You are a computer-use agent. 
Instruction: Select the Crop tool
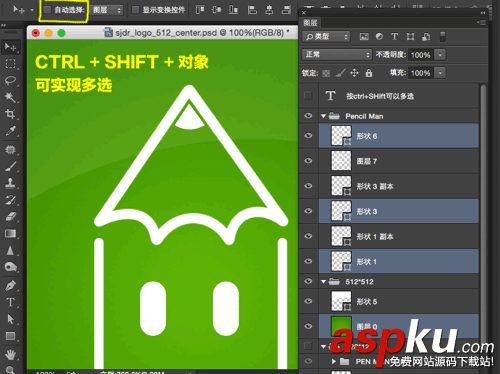click(11, 114)
